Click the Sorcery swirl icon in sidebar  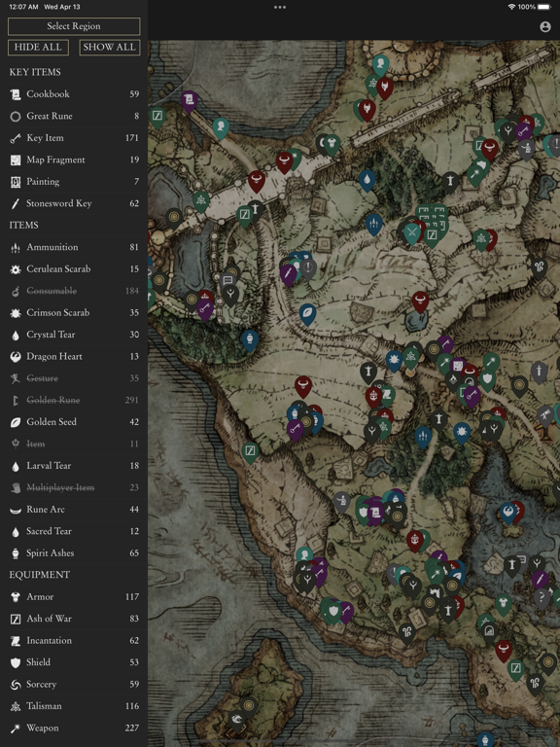click(16, 685)
